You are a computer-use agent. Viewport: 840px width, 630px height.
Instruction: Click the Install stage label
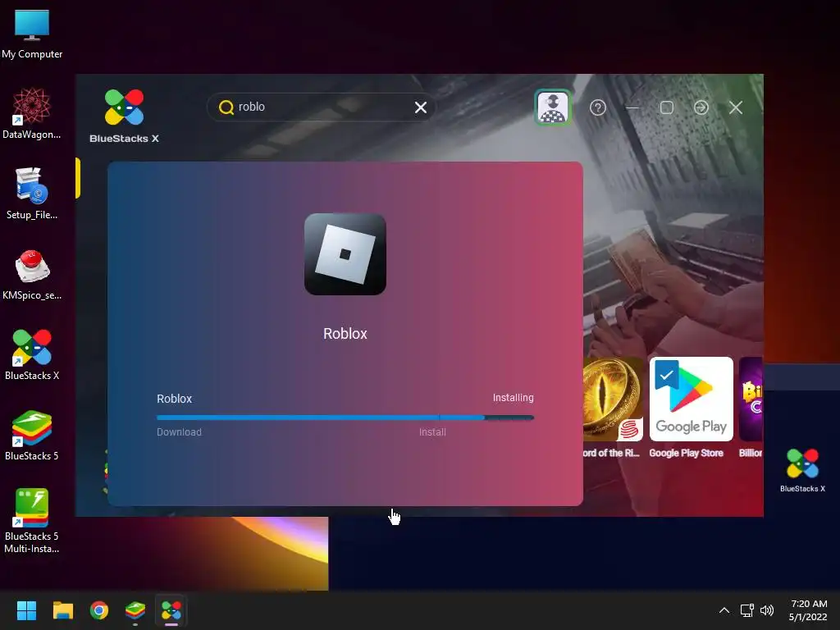432,431
